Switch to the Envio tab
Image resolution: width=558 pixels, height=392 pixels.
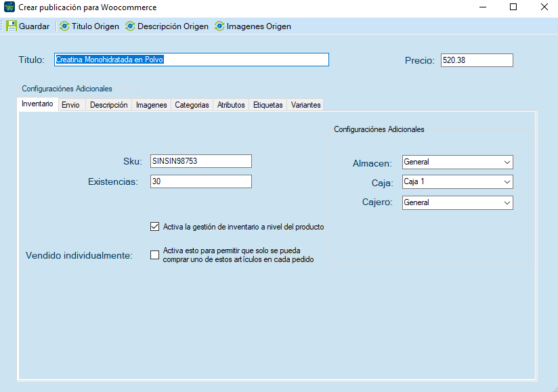70,105
